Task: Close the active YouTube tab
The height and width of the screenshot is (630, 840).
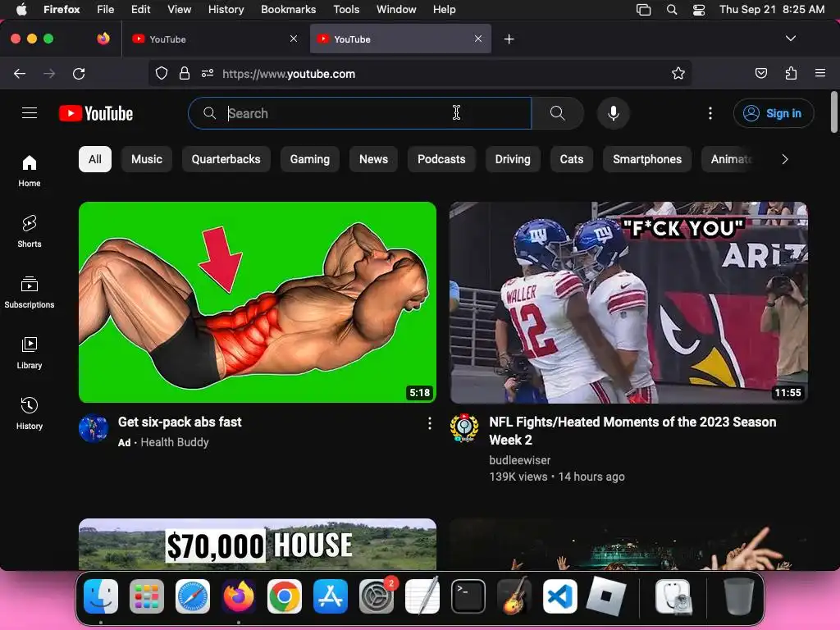Action: (478, 39)
